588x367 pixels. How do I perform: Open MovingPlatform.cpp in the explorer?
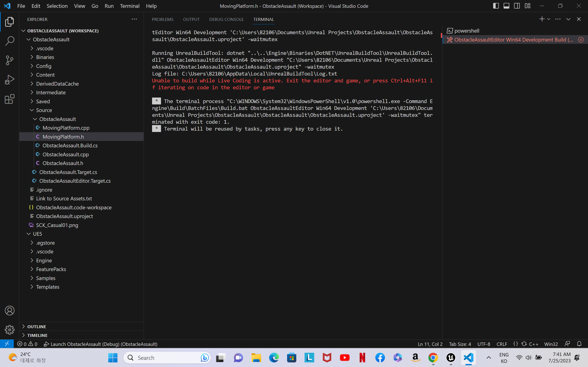point(66,128)
